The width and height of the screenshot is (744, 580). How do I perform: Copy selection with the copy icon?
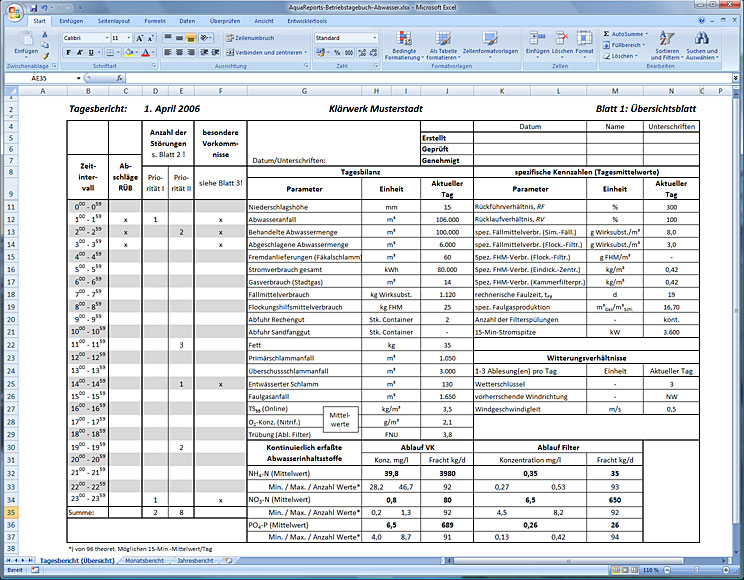[x=45, y=45]
